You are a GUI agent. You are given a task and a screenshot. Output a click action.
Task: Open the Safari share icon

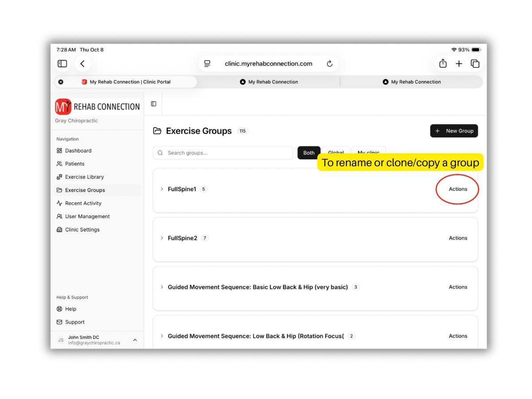click(443, 63)
